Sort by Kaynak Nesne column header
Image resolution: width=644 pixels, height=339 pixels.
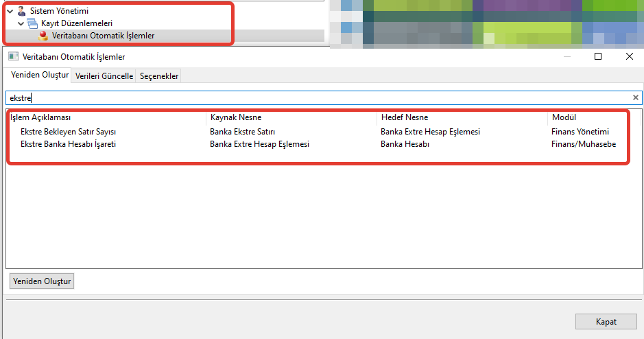(x=236, y=117)
